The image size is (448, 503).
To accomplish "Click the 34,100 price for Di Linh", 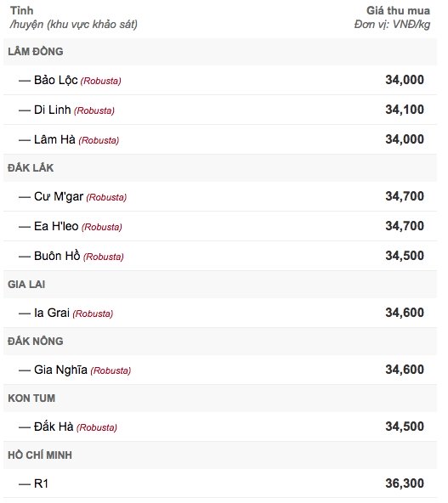I will (405, 110).
